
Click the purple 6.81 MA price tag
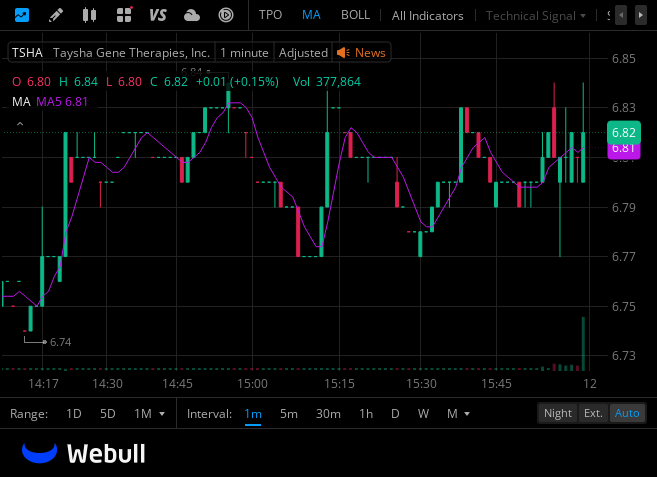pos(623,151)
